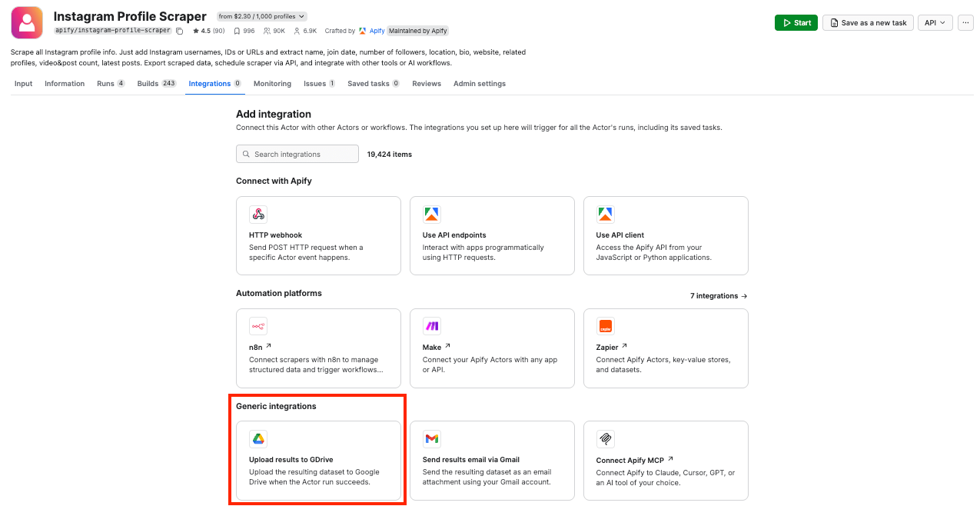Click the n8n integration icon
The width and height of the screenshot is (980, 506).
(x=257, y=325)
